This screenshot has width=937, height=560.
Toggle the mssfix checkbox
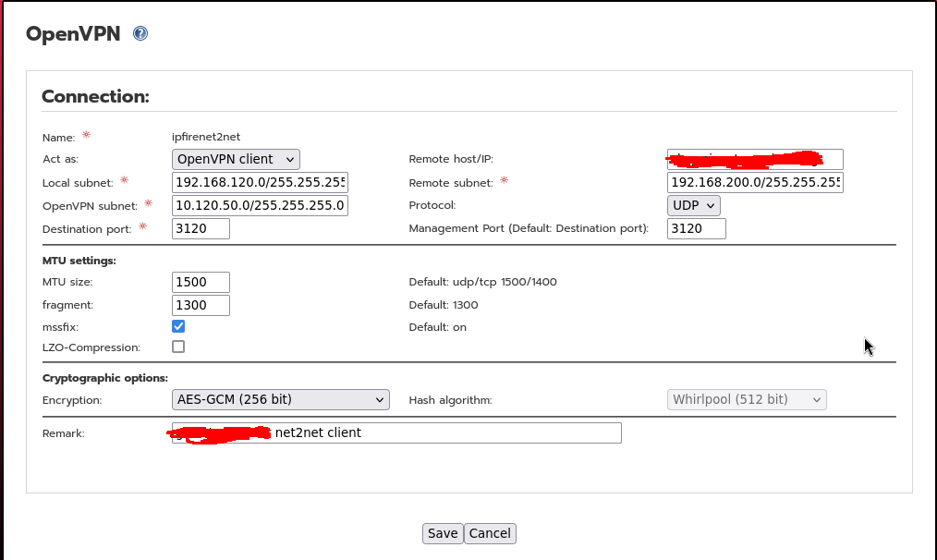(178, 326)
